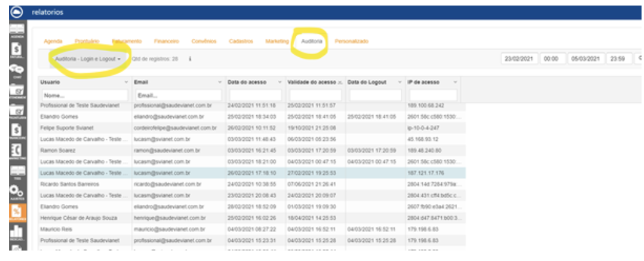
Task: Switch to the Personalizado tab
Action: click(x=351, y=42)
